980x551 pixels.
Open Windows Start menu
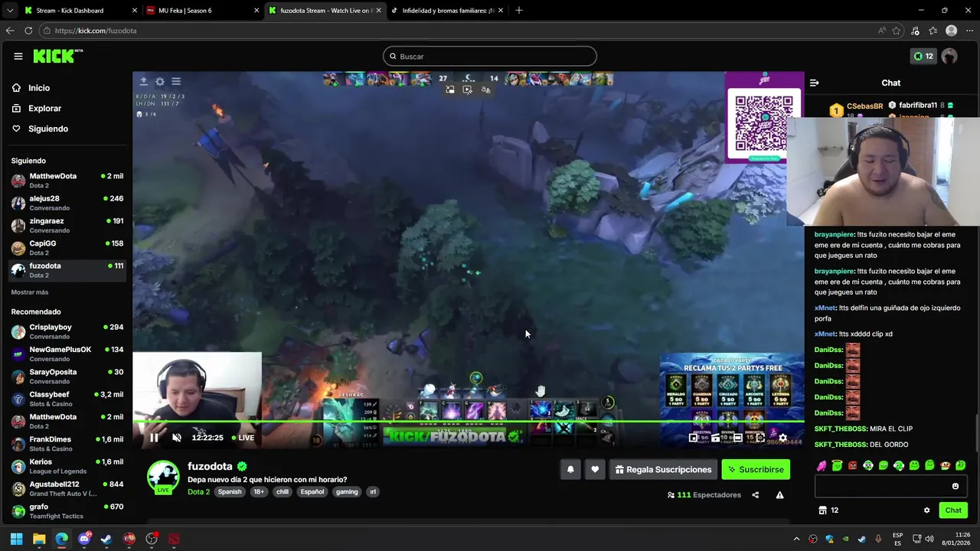(16, 539)
